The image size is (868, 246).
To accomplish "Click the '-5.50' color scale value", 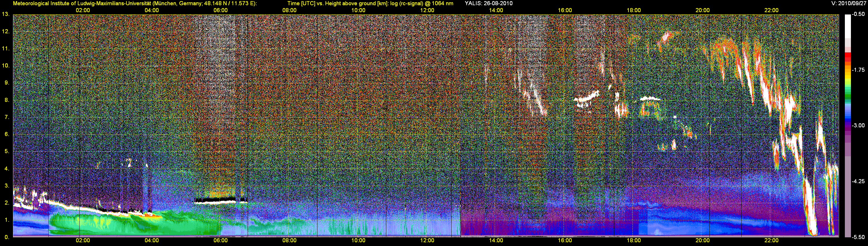I will [x=858, y=237].
